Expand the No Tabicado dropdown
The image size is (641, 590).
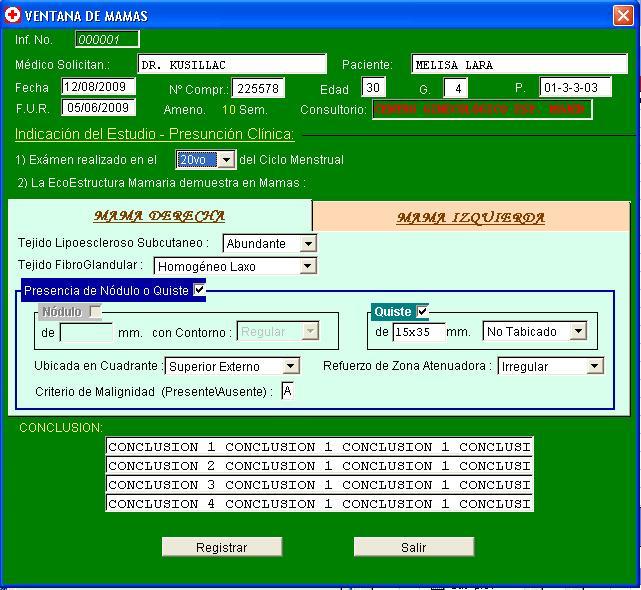coord(578,331)
